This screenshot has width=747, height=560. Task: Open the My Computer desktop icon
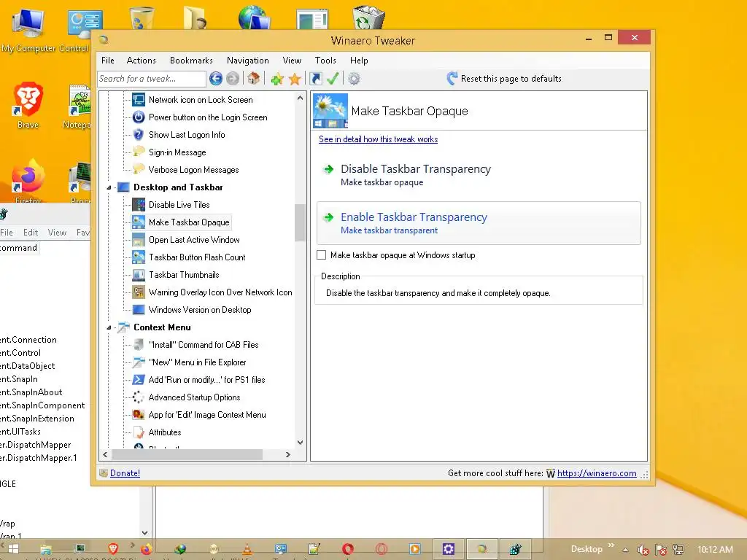point(28,29)
